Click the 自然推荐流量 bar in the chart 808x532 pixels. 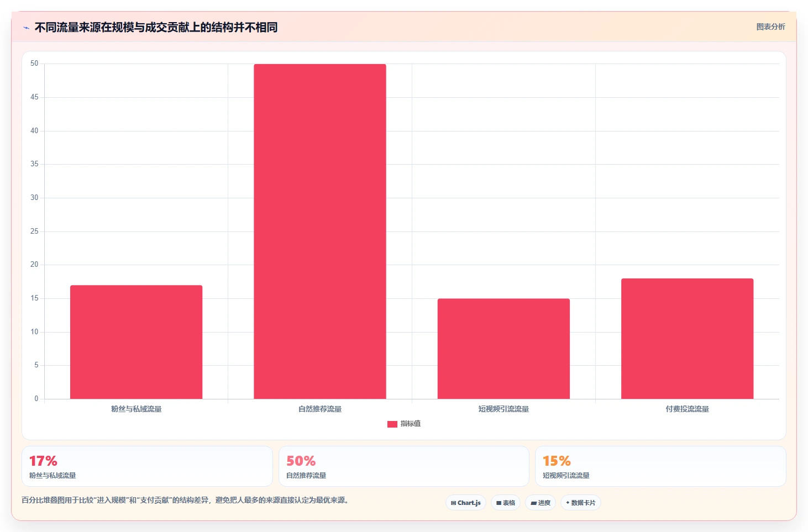pos(320,231)
